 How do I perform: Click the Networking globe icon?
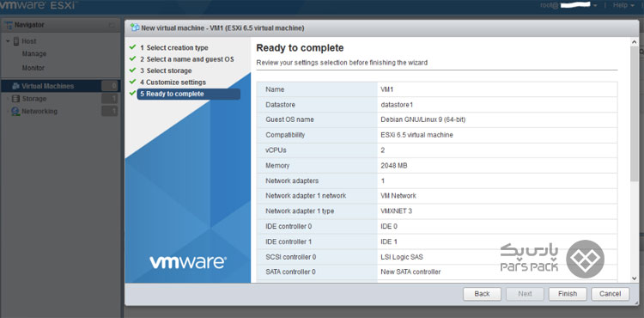tap(15, 112)
